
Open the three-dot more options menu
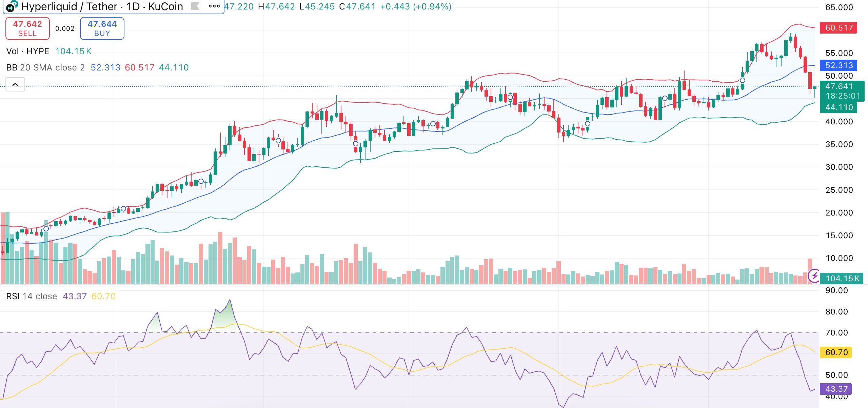[x=215, y=6]
